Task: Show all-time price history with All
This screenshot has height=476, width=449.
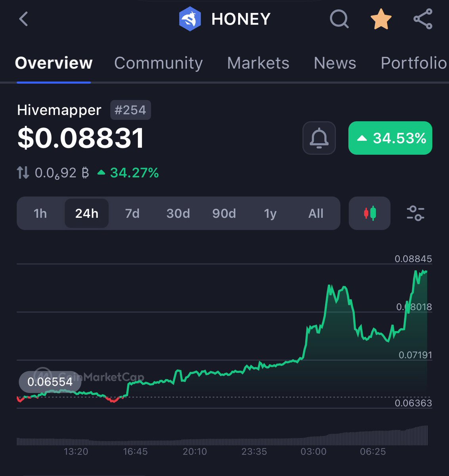Action: pyautogui.click(x=316, y=213)
